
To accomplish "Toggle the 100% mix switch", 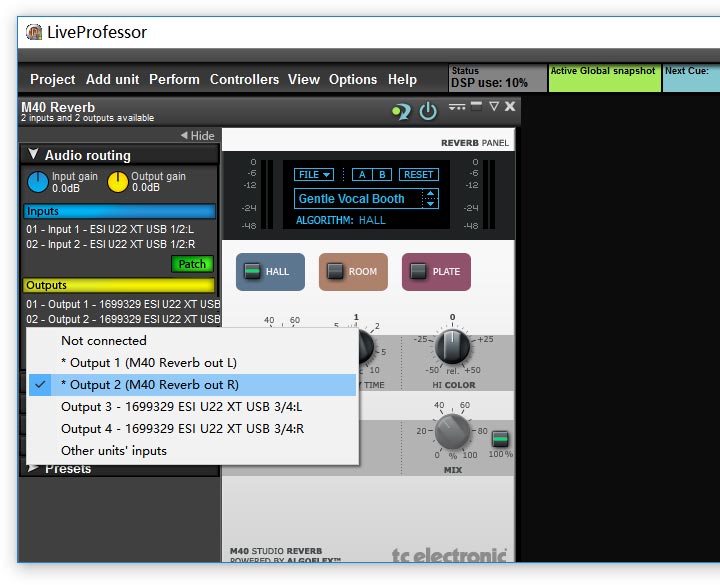I will (x=500, y=439).
